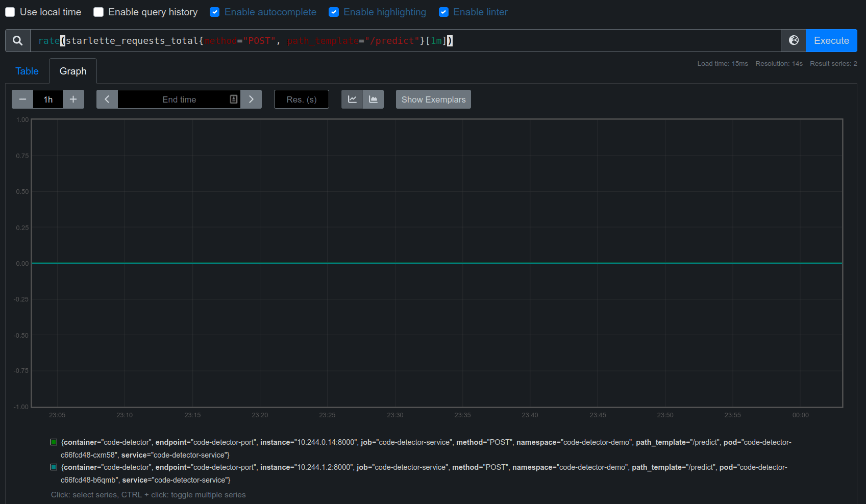Open the metrics explorer globe icon
The width and height of the screenshot is (866, 504).
tap(794, 40)
